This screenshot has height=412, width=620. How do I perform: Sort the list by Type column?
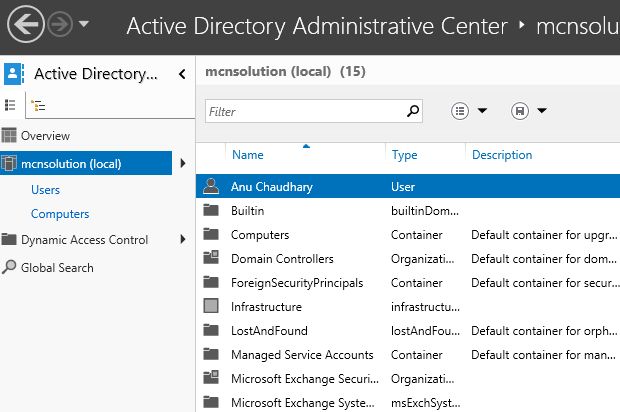point(405,155)
